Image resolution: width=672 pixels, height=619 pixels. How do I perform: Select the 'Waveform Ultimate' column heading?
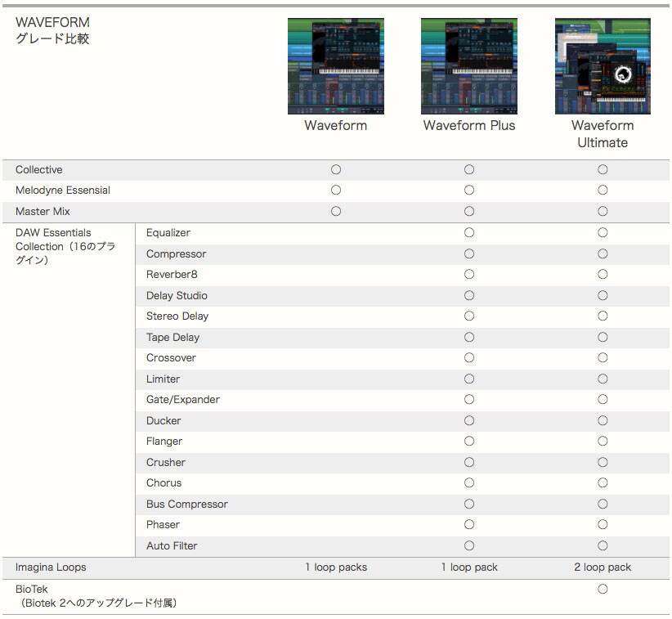coord(603,134)
